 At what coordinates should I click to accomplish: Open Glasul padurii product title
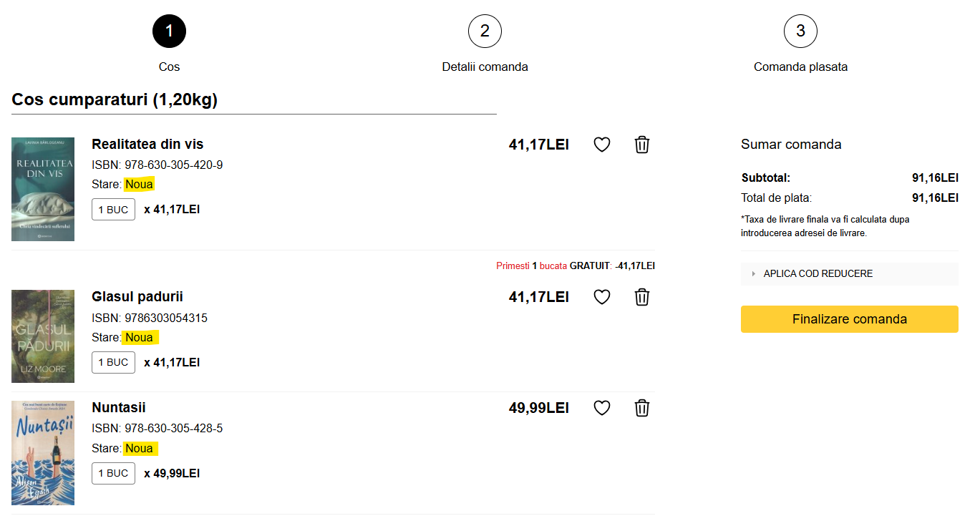coord(137,296)
